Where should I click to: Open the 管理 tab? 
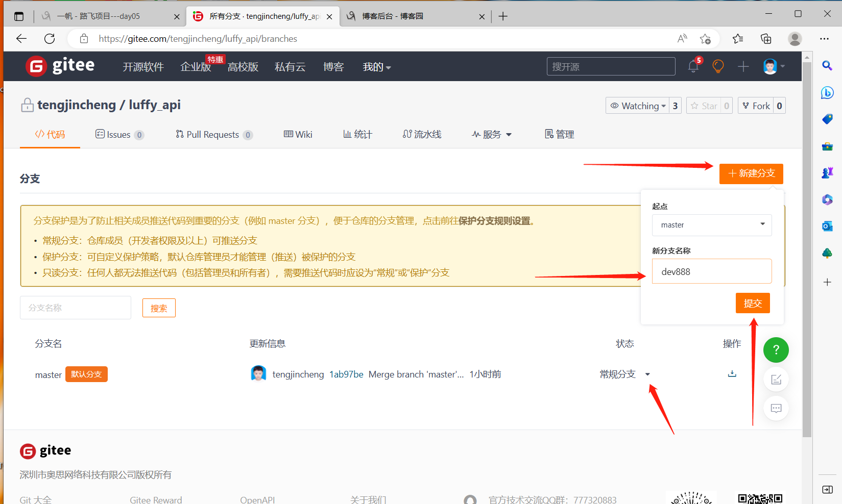pos(560,134)
